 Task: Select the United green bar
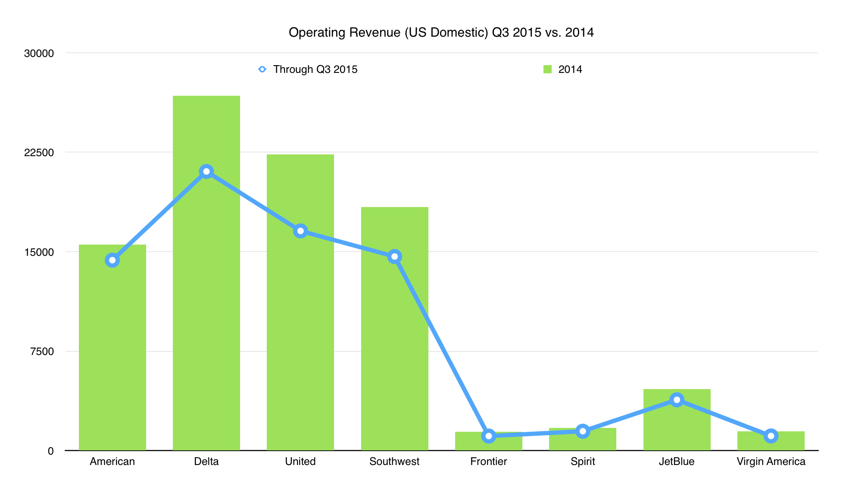click(x=300, y=302)
